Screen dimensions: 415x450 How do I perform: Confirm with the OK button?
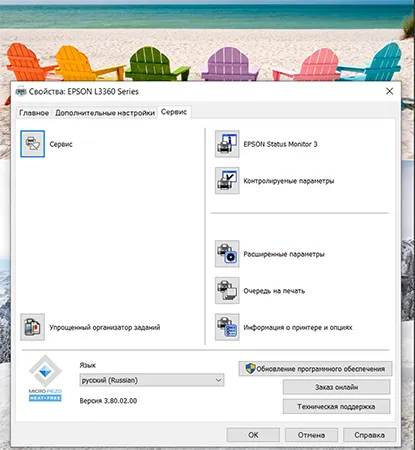coord(253,435)
